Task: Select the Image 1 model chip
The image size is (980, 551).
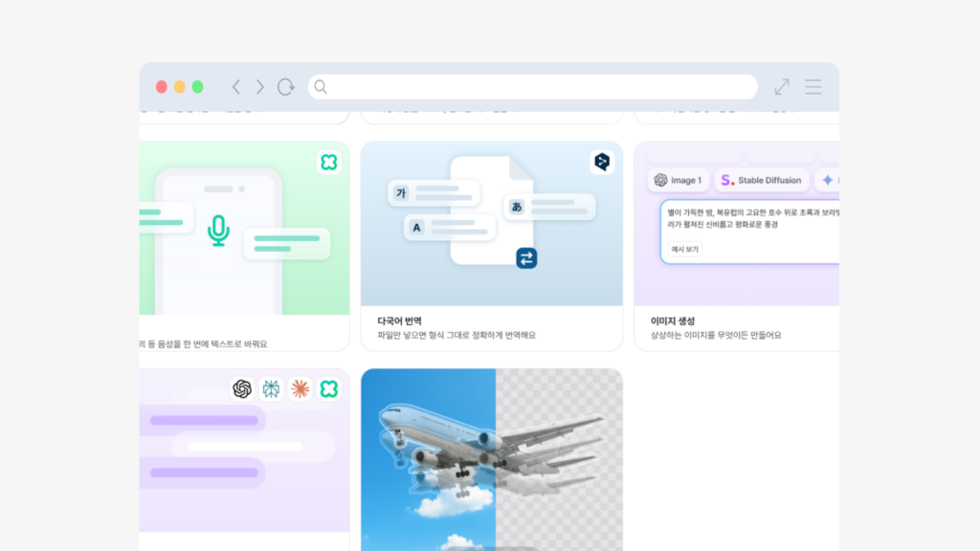Action: click(679, 180)
